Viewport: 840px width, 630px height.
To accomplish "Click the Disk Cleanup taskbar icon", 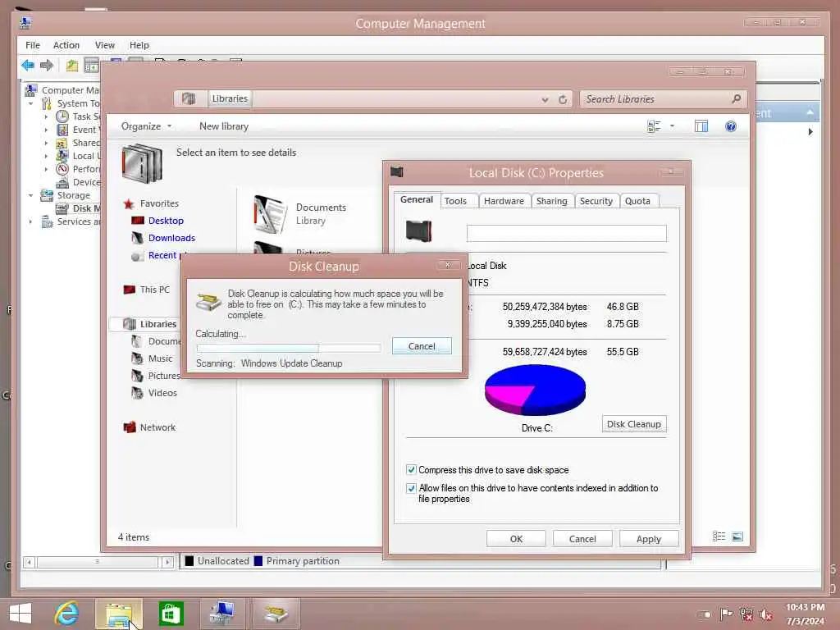I will (x=276, y=614).
